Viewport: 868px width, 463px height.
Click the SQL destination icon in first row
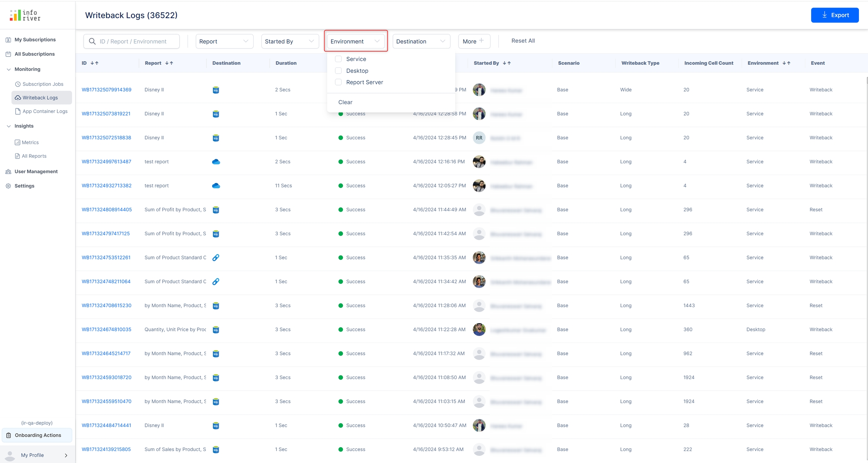pyautogui.click(x=216, y=90)
